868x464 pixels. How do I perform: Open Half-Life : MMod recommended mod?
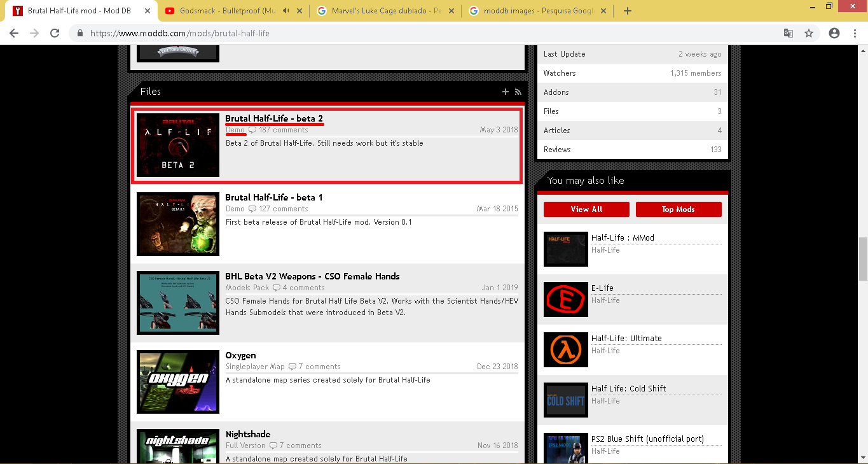click(x=623, y=238)
